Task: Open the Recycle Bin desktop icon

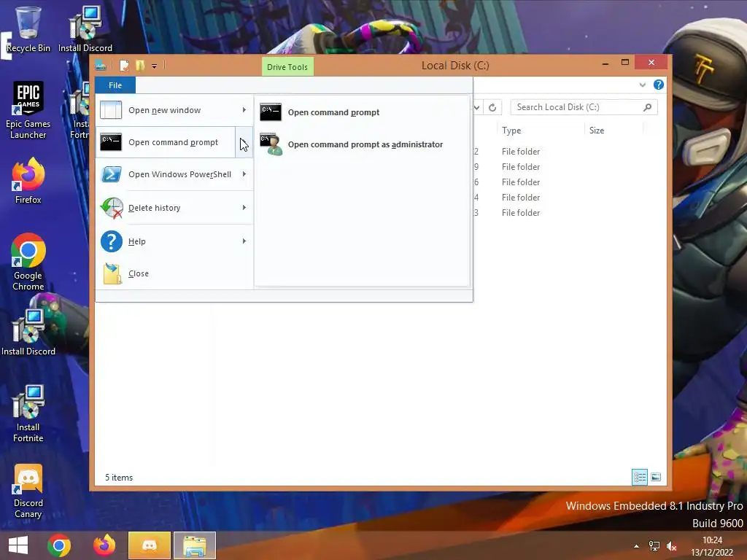Action: 28,28
